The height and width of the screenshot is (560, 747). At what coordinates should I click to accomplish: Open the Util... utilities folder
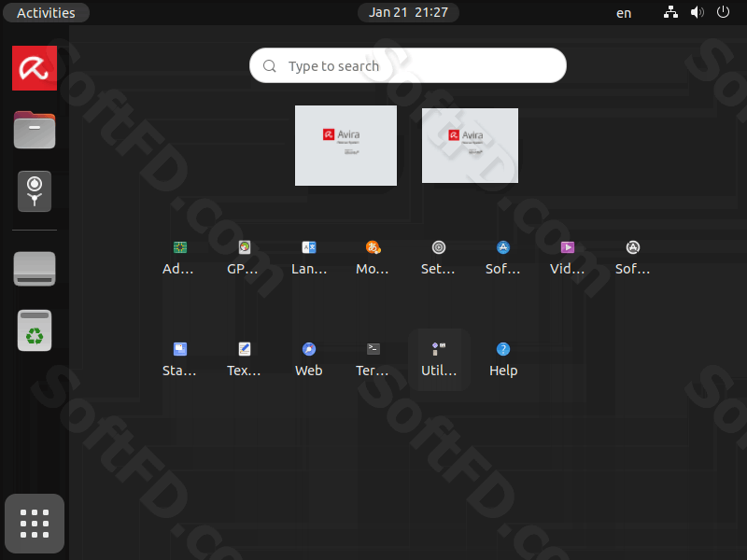tap(439, 360)
